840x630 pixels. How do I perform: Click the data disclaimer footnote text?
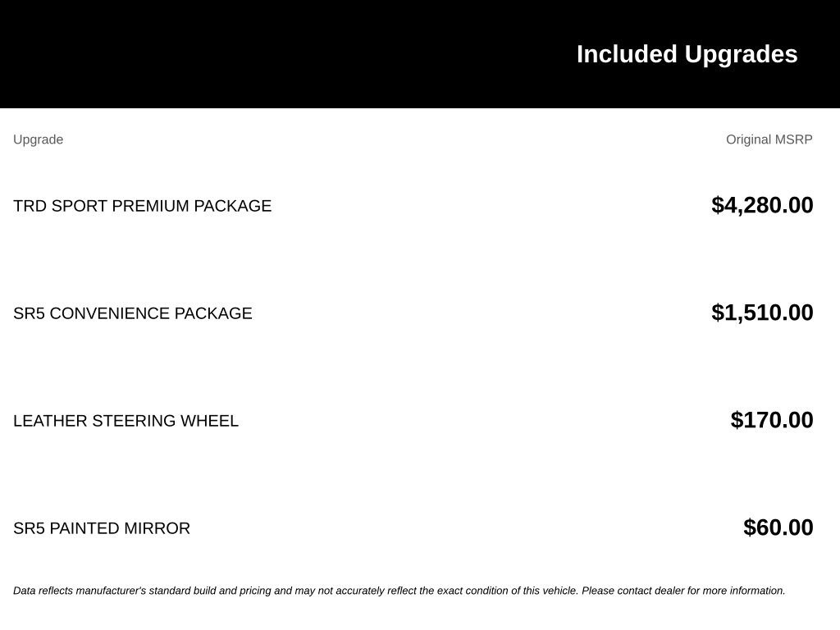[399, 591]
